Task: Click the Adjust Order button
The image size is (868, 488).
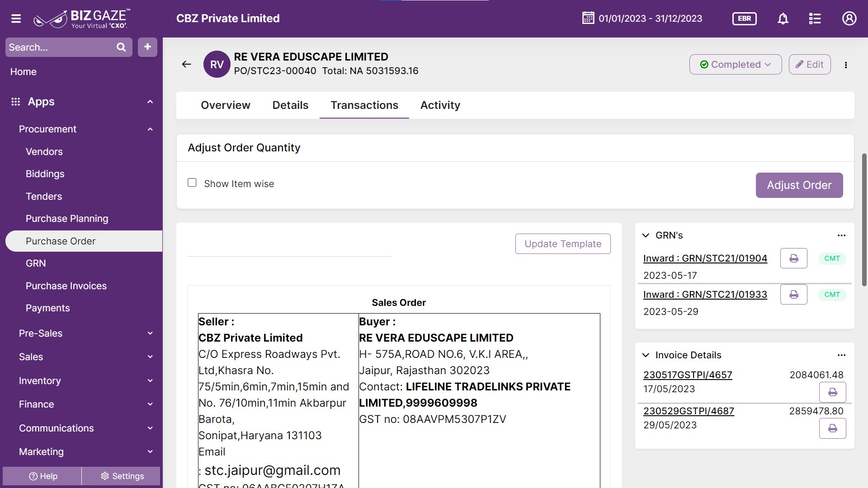Action: click(x=799, y=185)
